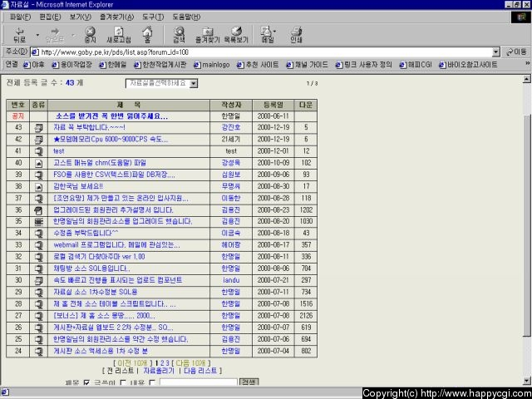Image resolution: width=532 pixels, height=399 pixels.
Task: Open the 한천작업게시판 links bar shortcut
Action: [160, 65]
